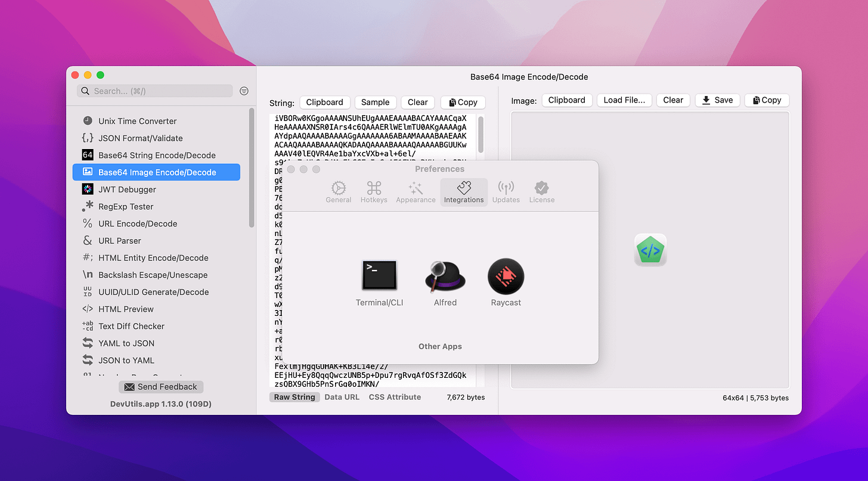The height and width of the screenshot is (481, 868).
Task: Select the Raw String output format
Action: [x=294, y=397]
